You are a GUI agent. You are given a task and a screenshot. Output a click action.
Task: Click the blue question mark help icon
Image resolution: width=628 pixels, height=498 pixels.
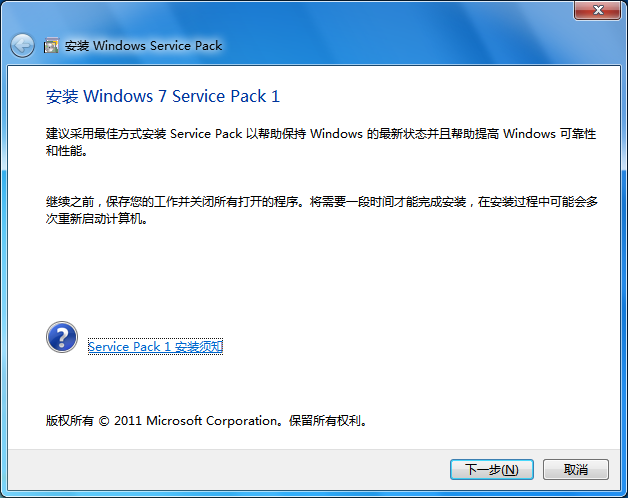click(62, 337)
